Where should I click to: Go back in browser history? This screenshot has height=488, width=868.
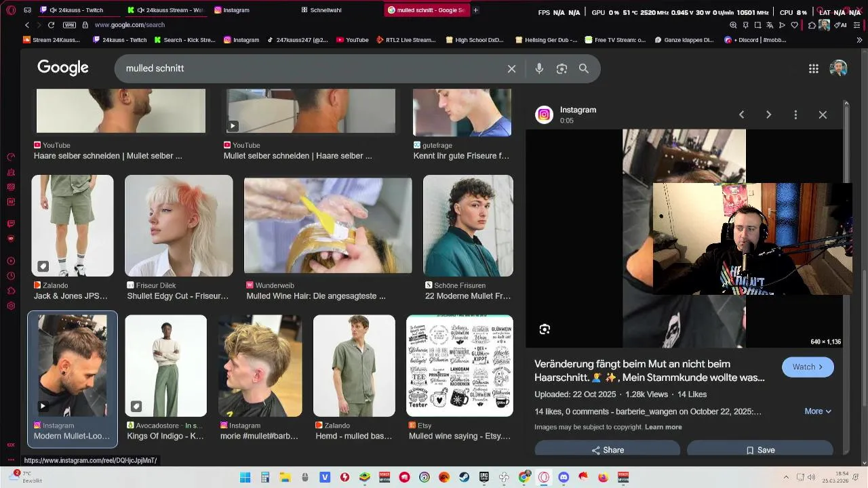tap(27, 25)
